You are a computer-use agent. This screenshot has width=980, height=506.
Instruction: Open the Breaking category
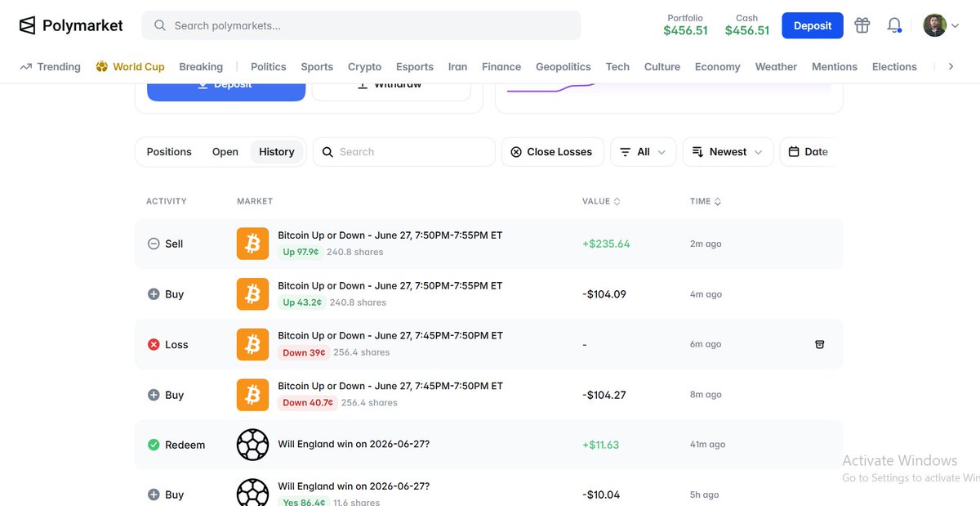pos(201,67)
